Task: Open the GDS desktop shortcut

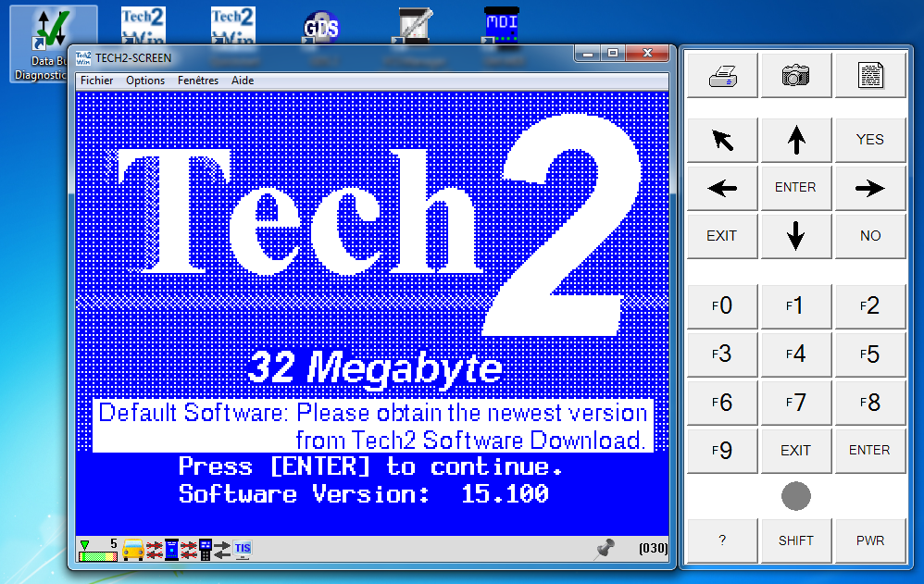Action: tap(321, 27)
